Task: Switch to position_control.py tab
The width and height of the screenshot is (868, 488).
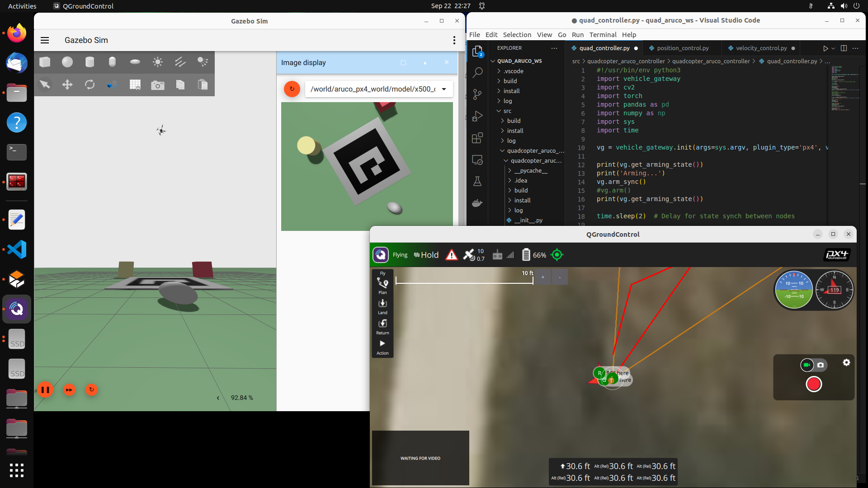Action: tap(682, 48)
